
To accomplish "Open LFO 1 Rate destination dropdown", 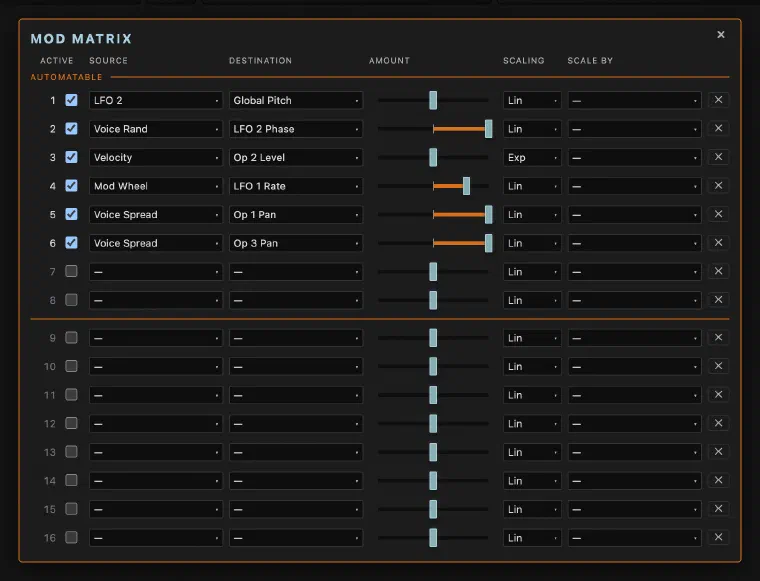I will click(x=296, y=186).
